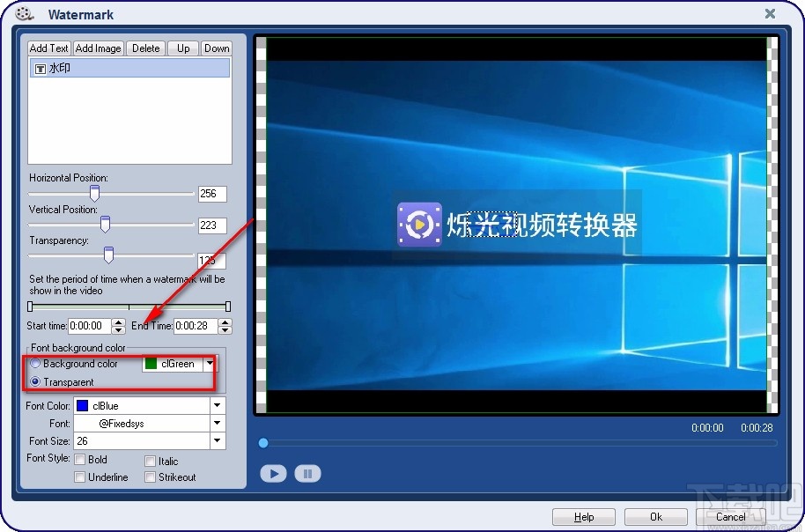Increase End Time with the up arrow
The height and width of the screenshot is (532, 805).
[225, 322]
